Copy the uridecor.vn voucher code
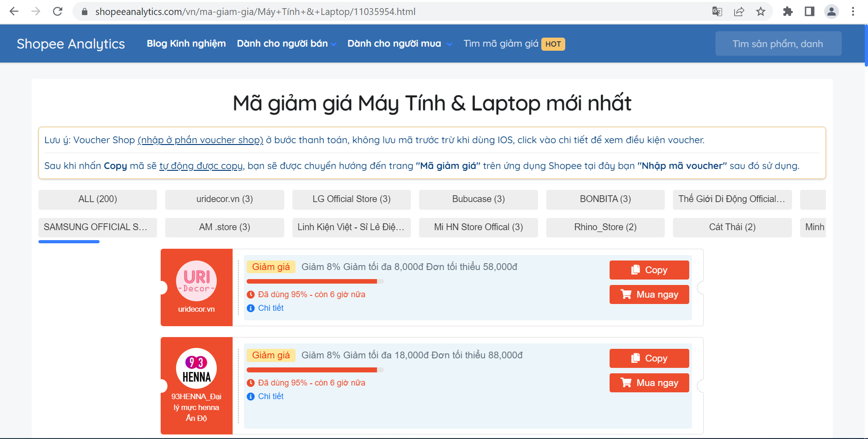 point(649,270)
